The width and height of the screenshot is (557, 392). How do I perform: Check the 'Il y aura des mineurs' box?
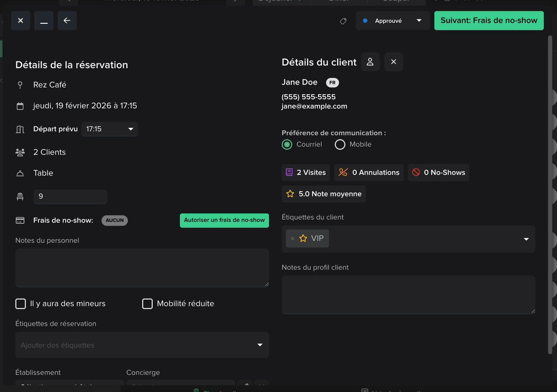(21, 304)
